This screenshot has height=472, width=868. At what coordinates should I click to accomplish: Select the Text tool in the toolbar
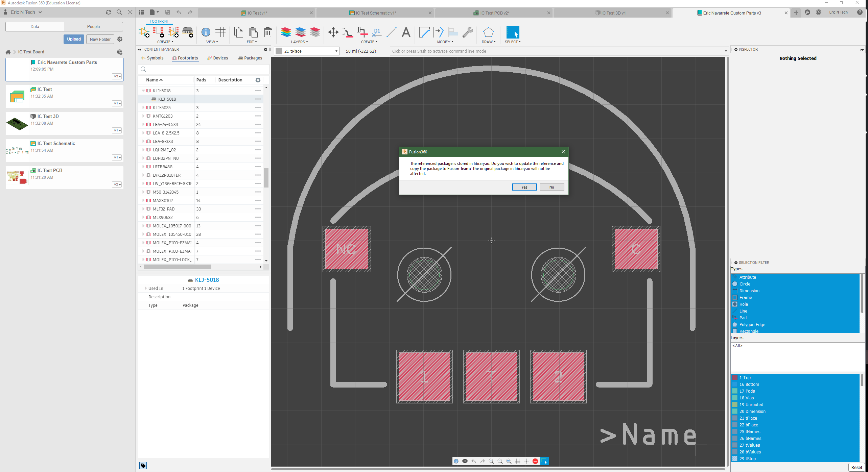click(406, 33)
